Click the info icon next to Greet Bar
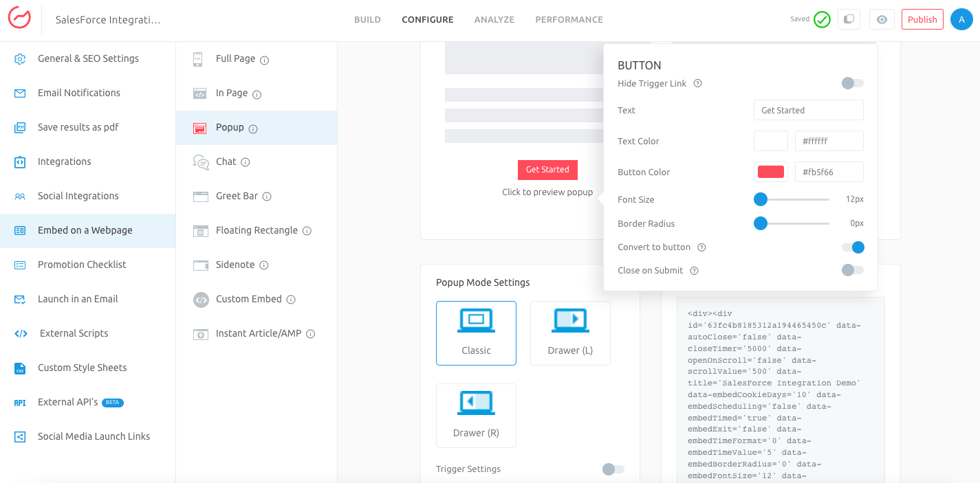 click(267, 196)
